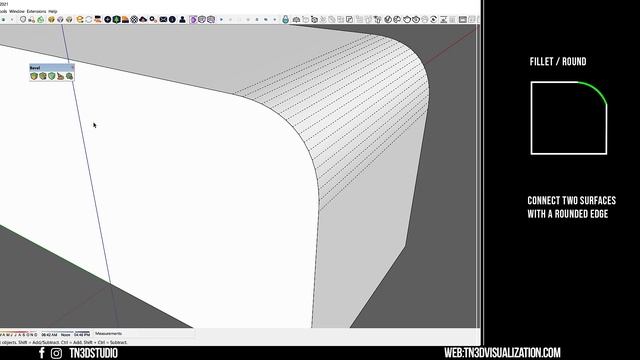Click the person silhouette toolbar icon
The width and height of the screenshot is (640, 360).
182,19
